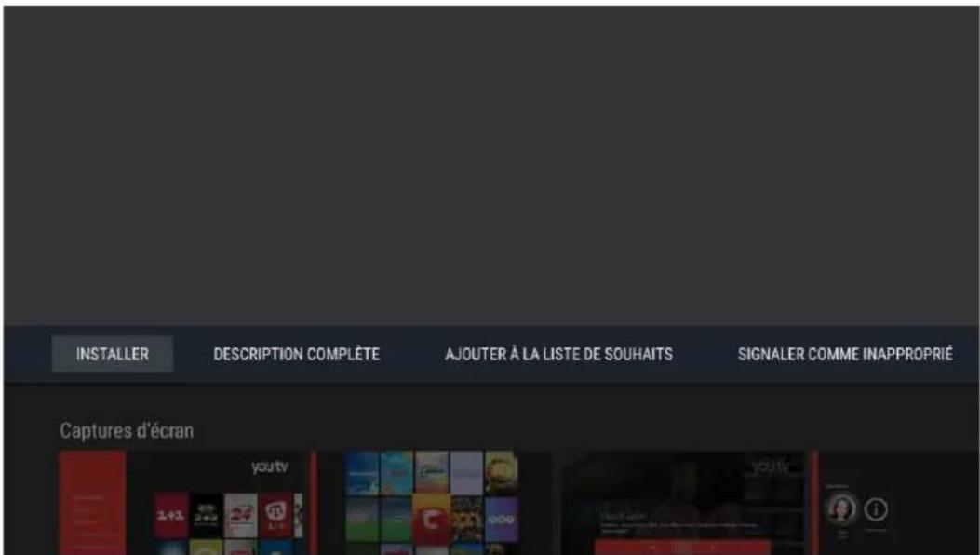Click the Captures d'écran heading
The width and height of the screenshot is (980, 555).
click(127, 430)
